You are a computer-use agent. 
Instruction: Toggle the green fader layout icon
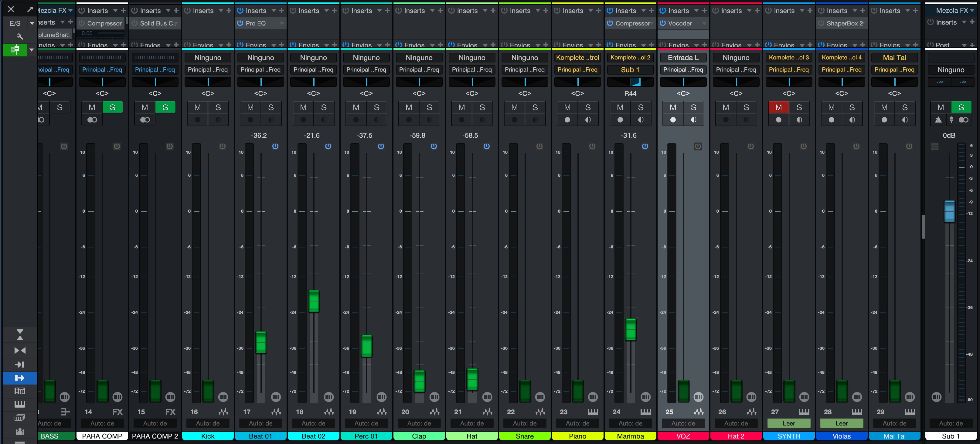pos(15,50)
